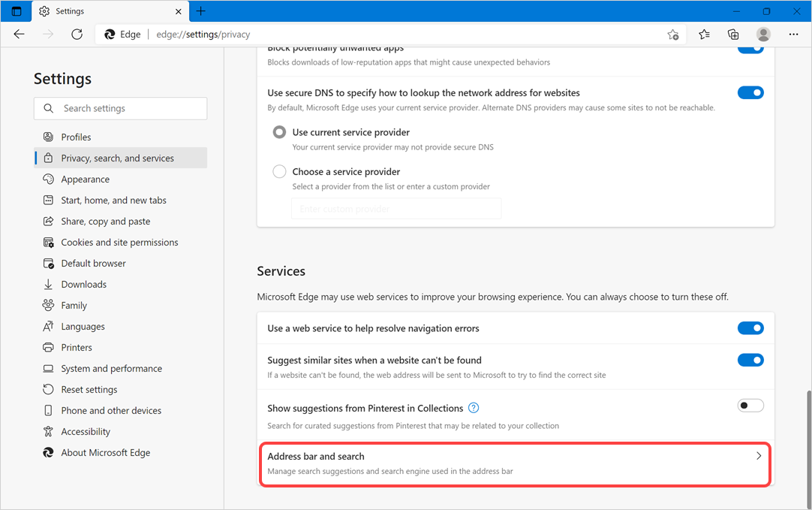Select Choose a service provider radio button
812x510 pixels.
279,171
